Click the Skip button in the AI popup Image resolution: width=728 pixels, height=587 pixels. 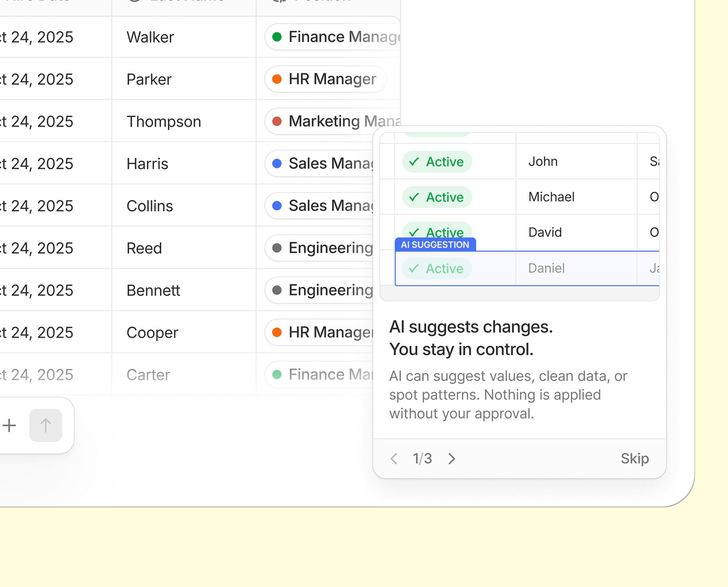(635, 459)
